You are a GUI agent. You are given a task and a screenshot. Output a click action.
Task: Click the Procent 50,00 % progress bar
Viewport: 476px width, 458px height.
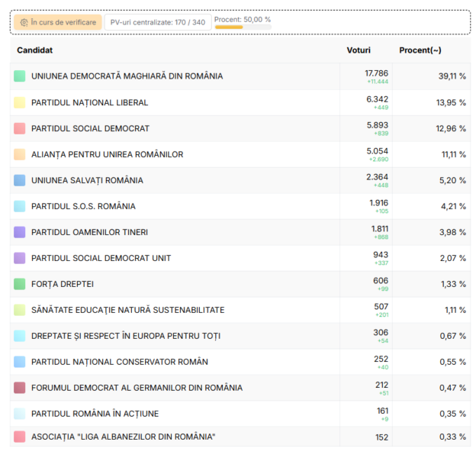tap(243, 27)
